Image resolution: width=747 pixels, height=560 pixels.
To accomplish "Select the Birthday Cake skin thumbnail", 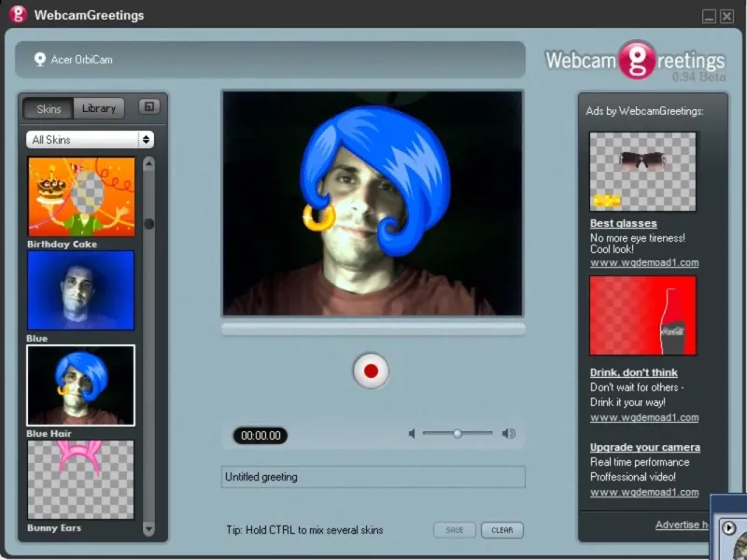I will click(81, 197).
